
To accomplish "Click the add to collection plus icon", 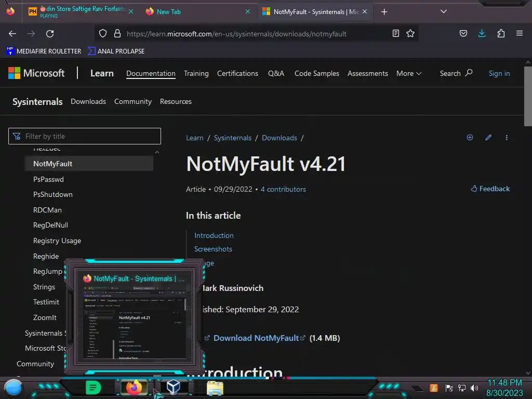I will pyautogui.click(x=470, y=137).
